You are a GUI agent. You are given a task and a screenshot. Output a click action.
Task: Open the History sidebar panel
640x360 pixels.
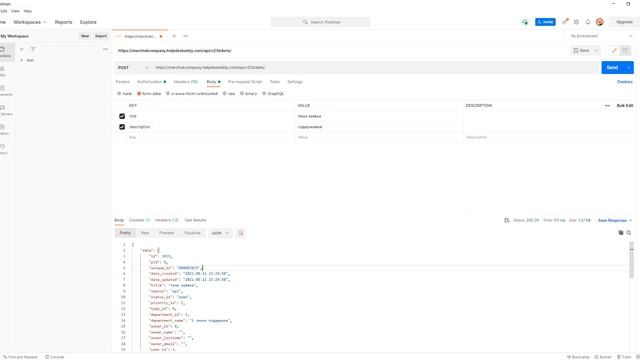(x=3, y=149)
